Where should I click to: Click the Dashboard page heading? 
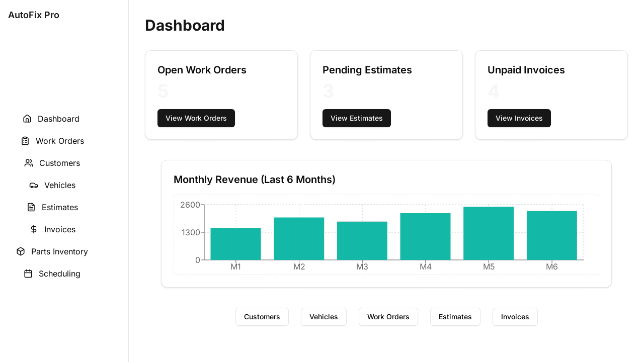pyautogui.click(x=185, y=25)
